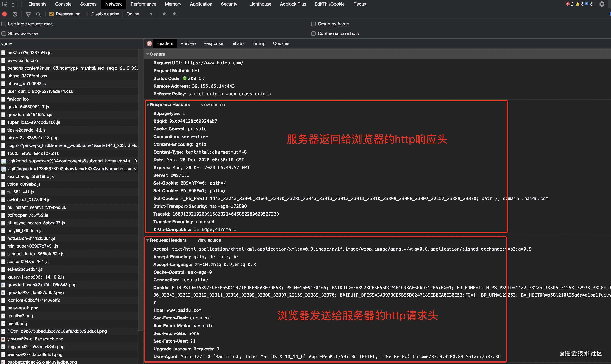Export HAR file download arrow icon
Viewport: 611px width, 364px height.
174,14
